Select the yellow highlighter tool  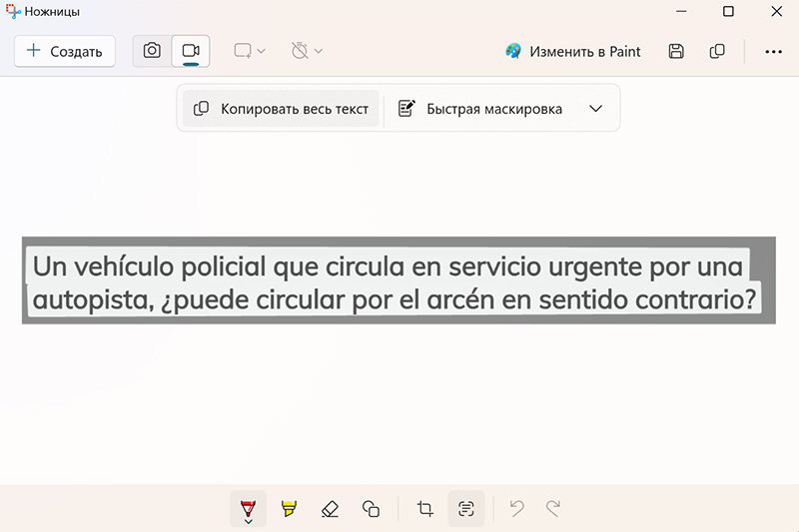[289, 509]
